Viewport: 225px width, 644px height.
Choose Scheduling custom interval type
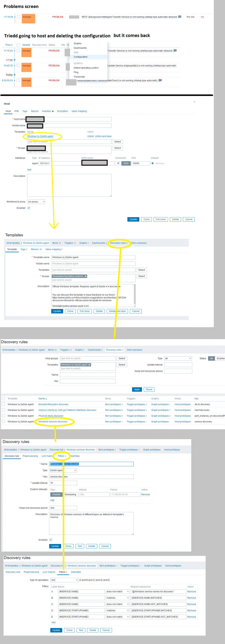point(70,495)
